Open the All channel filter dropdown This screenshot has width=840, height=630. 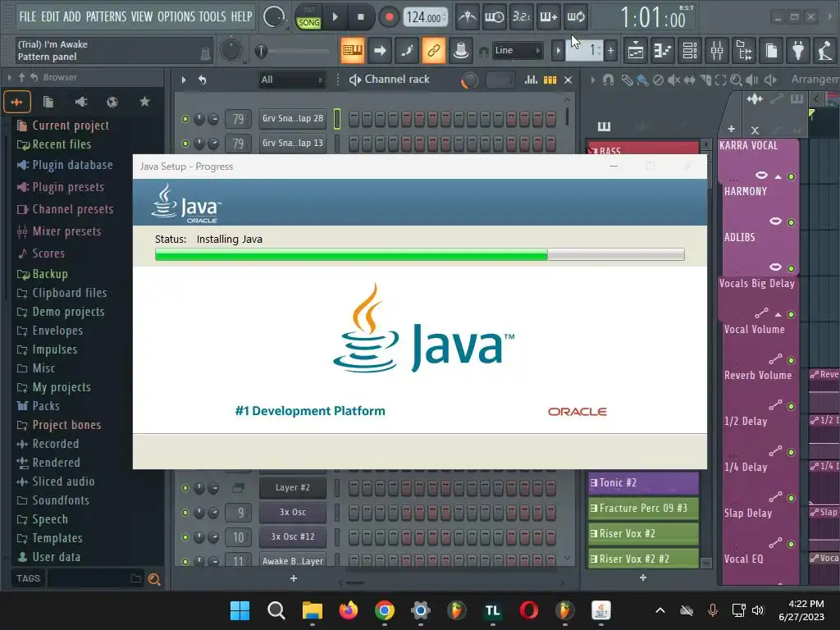pos(291,80)
